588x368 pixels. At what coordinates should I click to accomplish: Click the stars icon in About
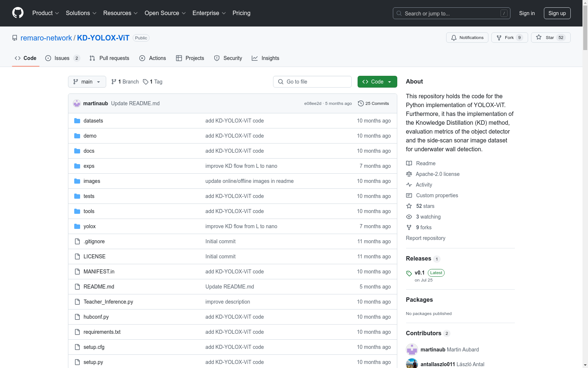click(x=409, y=206)
